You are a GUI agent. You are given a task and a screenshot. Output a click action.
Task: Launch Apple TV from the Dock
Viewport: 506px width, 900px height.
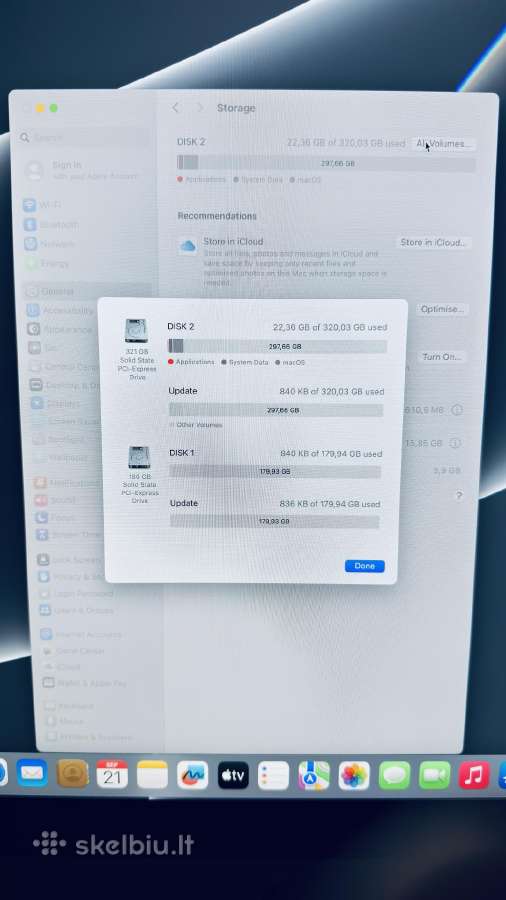[x=233, y=775]
